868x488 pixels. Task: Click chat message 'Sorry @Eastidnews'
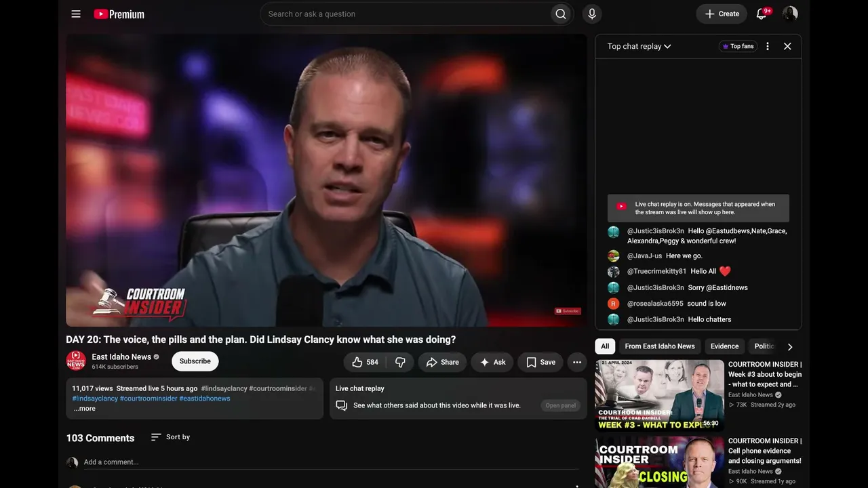click(x=717, y=287)
